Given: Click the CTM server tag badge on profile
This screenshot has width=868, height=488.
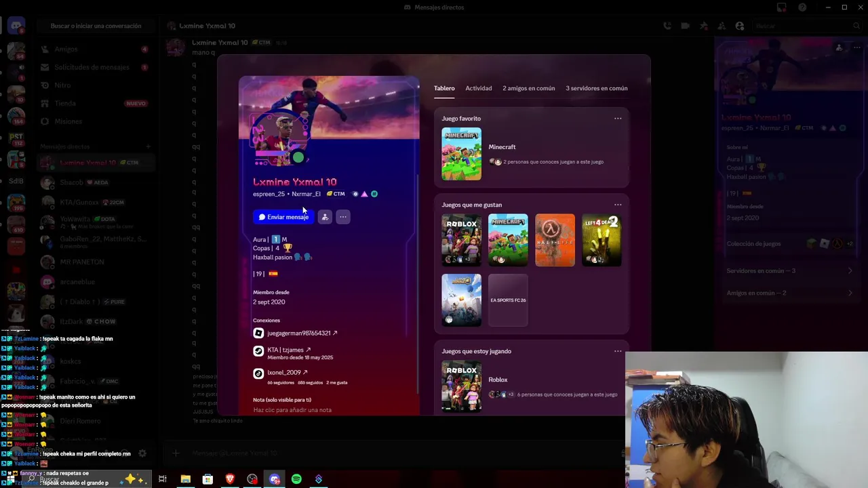Looking at the screenshot, I should pos(336,194).
